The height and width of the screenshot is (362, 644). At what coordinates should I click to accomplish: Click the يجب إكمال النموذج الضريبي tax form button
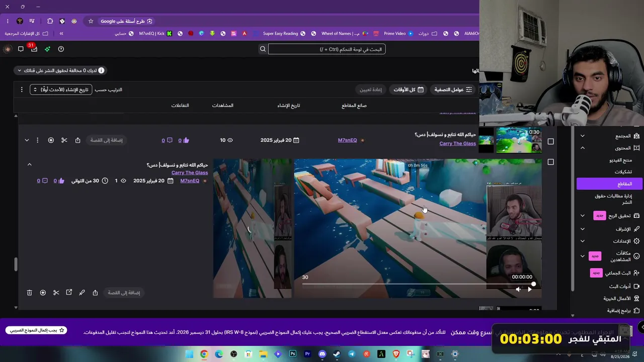(x=36, y=330)
